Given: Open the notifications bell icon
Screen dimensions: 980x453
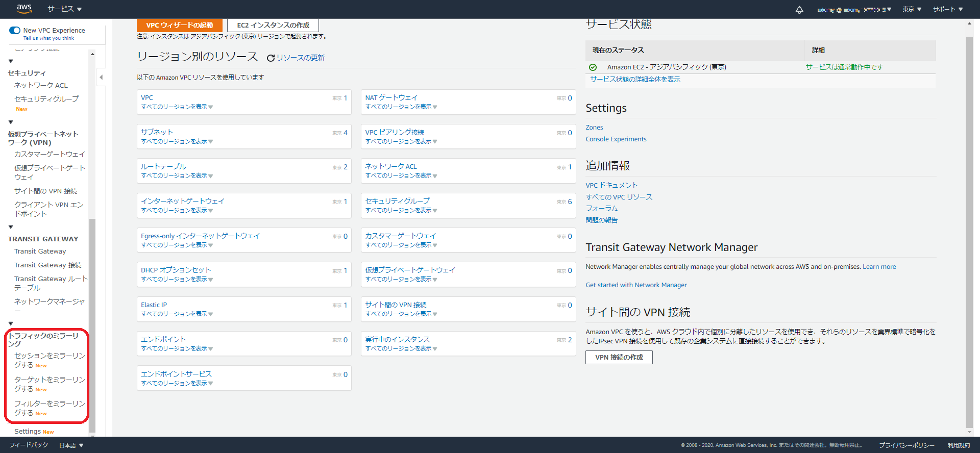Looking at the screenshot, I should (799, 10).
